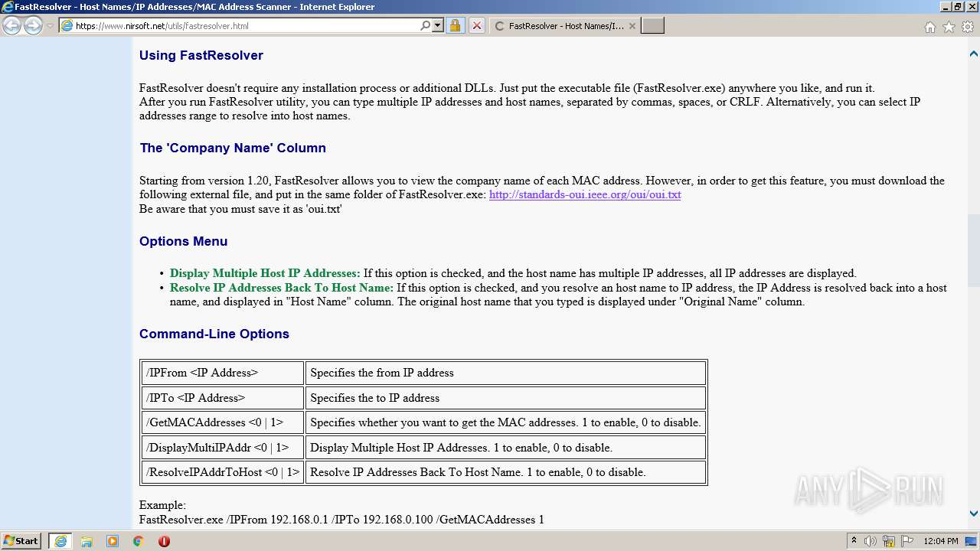980x551 pixels.
Task: Open the Windows Start menu
Action: [21, 540]
